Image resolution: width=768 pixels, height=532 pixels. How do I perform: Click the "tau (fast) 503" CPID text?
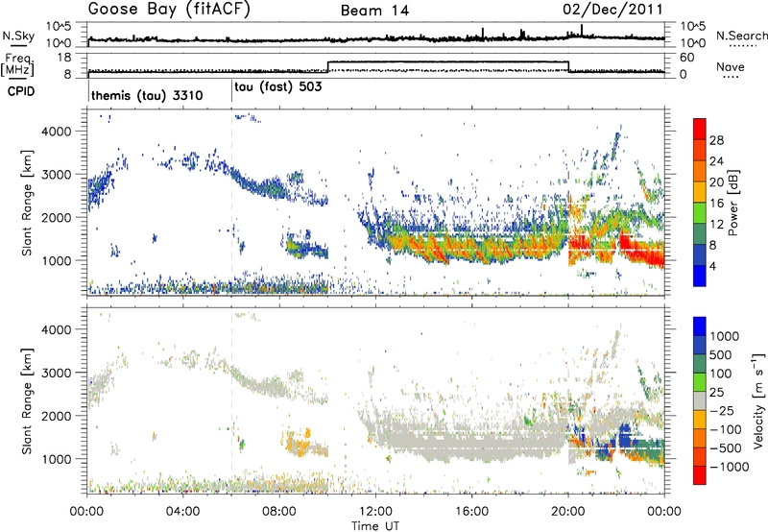(278, 87)
